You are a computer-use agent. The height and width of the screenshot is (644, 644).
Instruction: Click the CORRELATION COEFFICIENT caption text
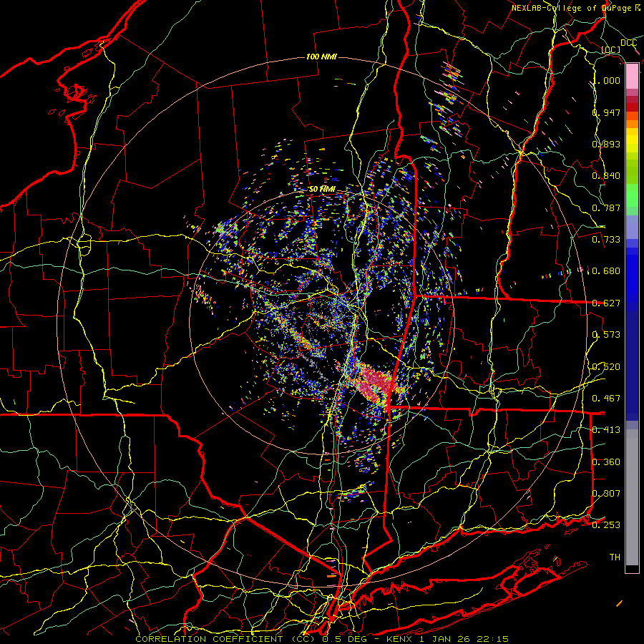pyautogui.click(x=210, y=639)
